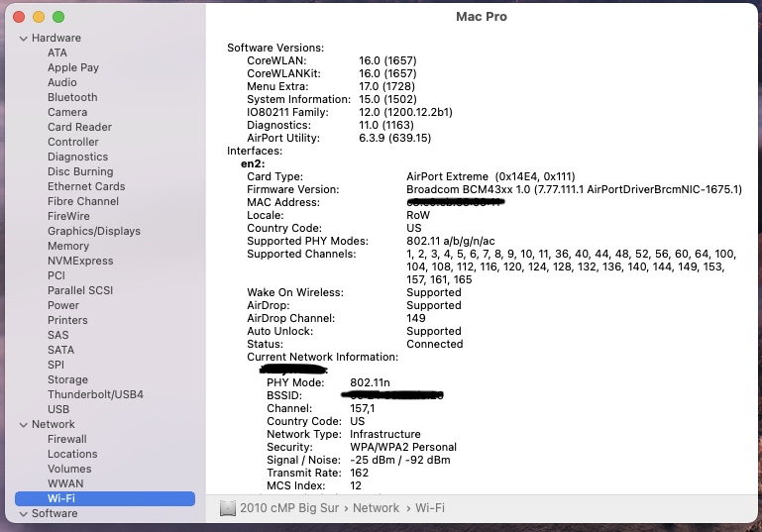The width and height of the screenshot is (762, 532).
Task: Select Printers in the sidebar
Action: coord(67,320)
